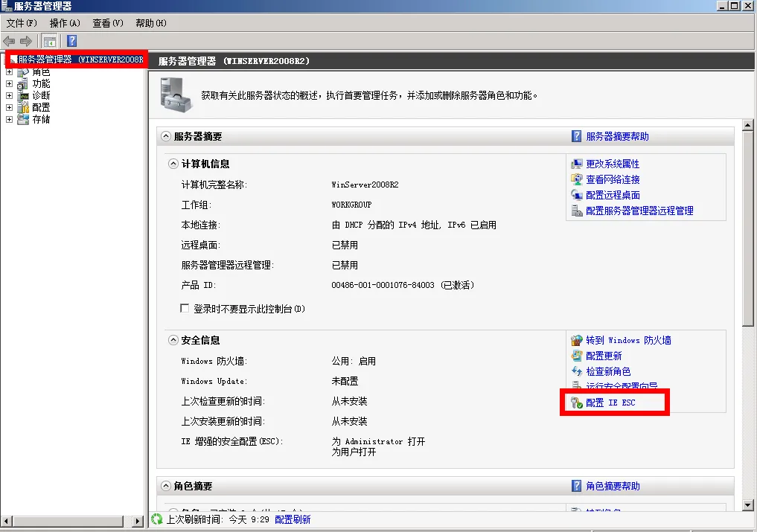Click the tree pane scroll right arrow
757x532 pixels.
[x=138, y=522]
